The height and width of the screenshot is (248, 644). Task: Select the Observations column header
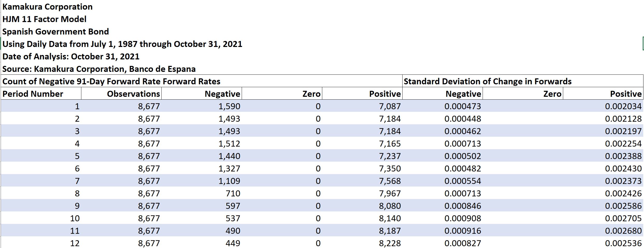[x=121, y=94]
